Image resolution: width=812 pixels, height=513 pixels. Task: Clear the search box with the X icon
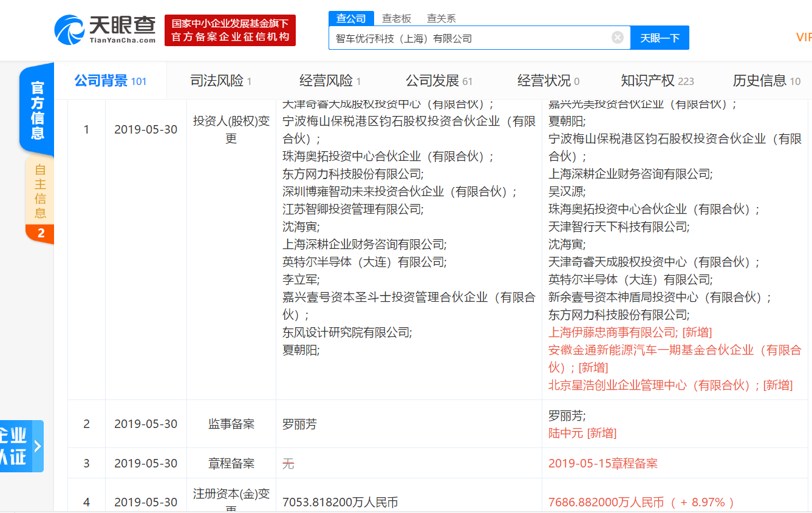618,38
